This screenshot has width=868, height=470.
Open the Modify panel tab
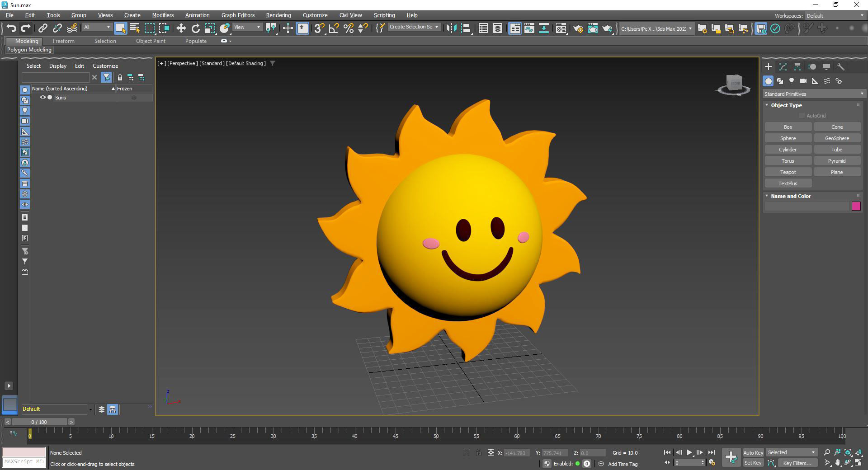(x=783, y=67)
